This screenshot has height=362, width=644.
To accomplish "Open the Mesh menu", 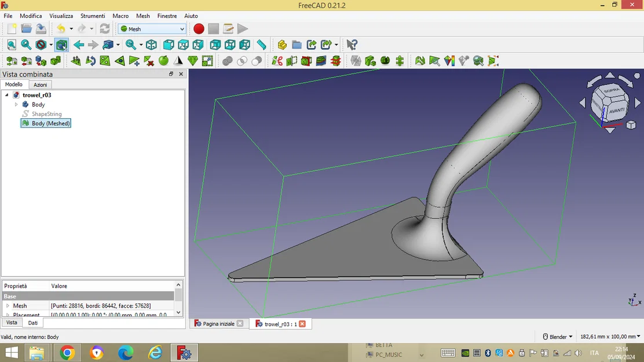I will pos(142,16).
